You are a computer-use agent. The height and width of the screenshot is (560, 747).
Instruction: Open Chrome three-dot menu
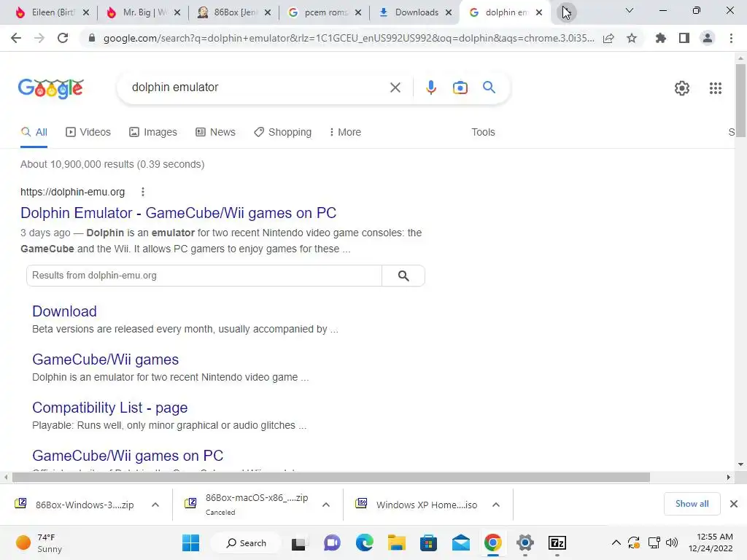point(731,38)
